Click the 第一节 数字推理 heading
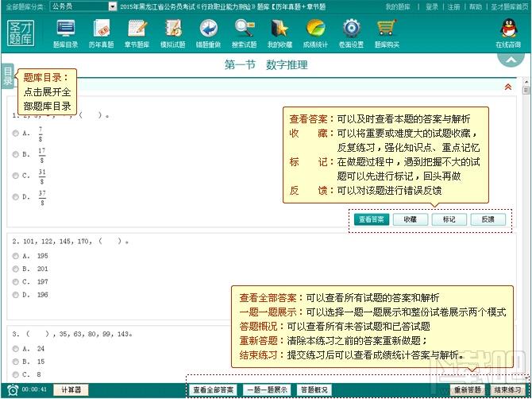 coord(266,64)
